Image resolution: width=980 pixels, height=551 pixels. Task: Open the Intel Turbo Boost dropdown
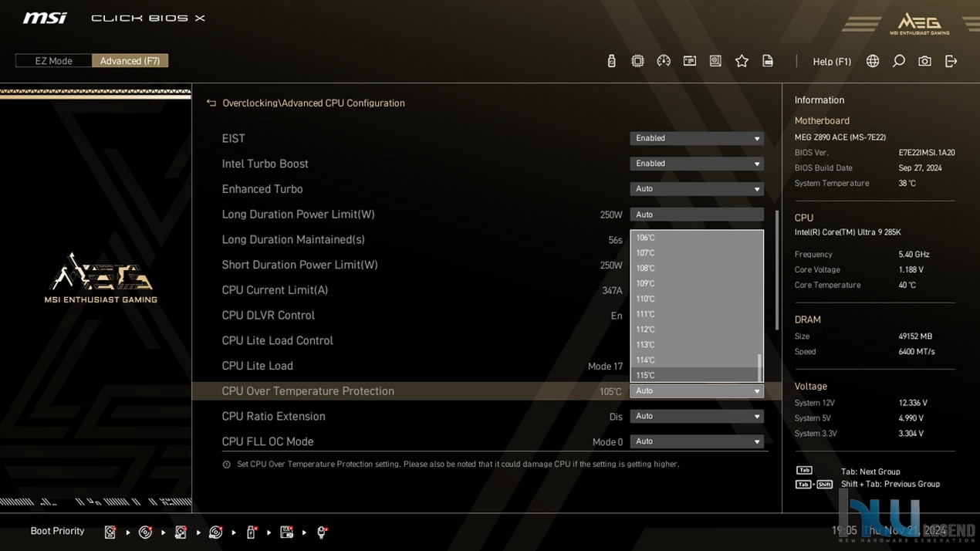click(697, 164)
